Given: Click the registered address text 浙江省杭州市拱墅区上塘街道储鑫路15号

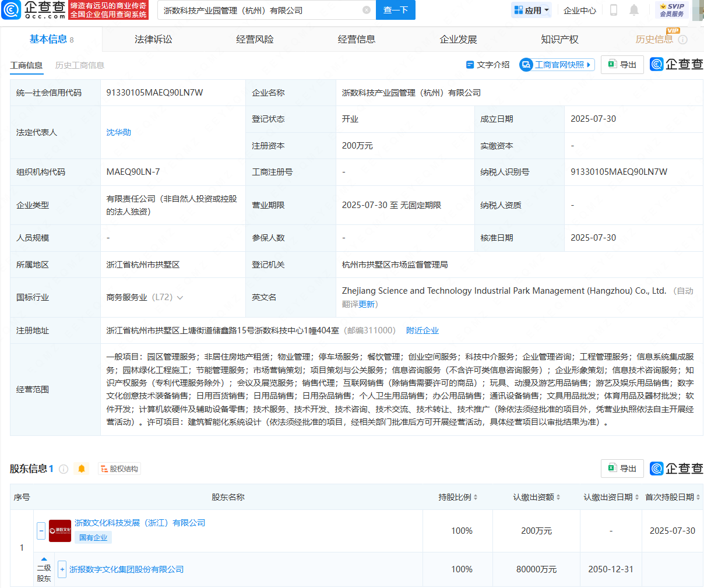Looking at the screenshot, I should (x=179, y=330).
